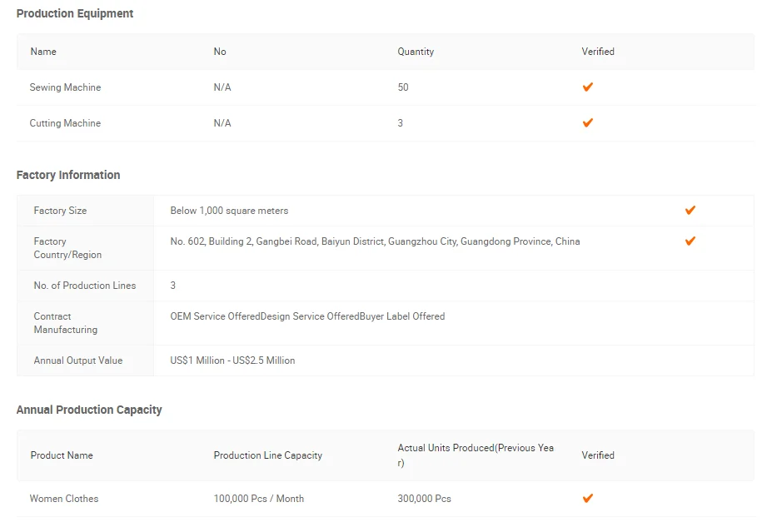Screen dimensions: 762x532
Task: Click the Women Clothes verified checkmark
Action: pyautogui.click(x=587, y=498)
